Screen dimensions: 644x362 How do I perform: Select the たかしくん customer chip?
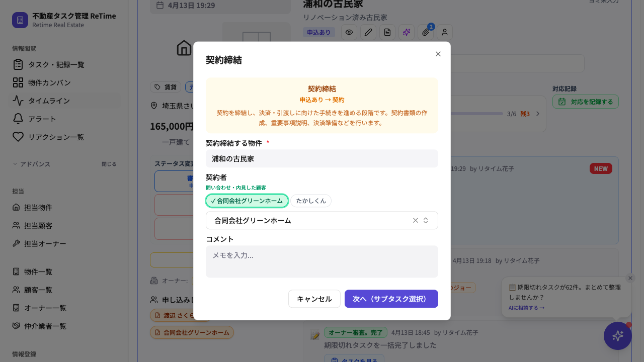[311, 201]
